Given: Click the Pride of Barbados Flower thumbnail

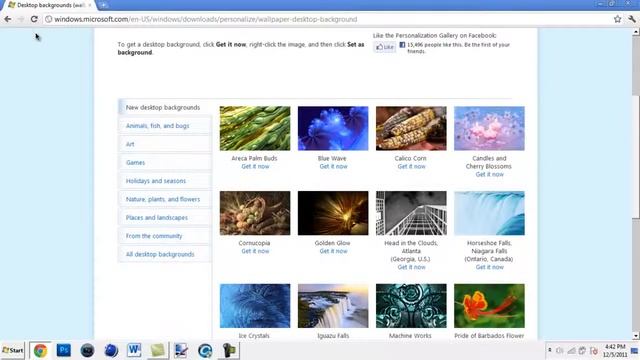Looking at the screenshot, I should click(489, 306).
